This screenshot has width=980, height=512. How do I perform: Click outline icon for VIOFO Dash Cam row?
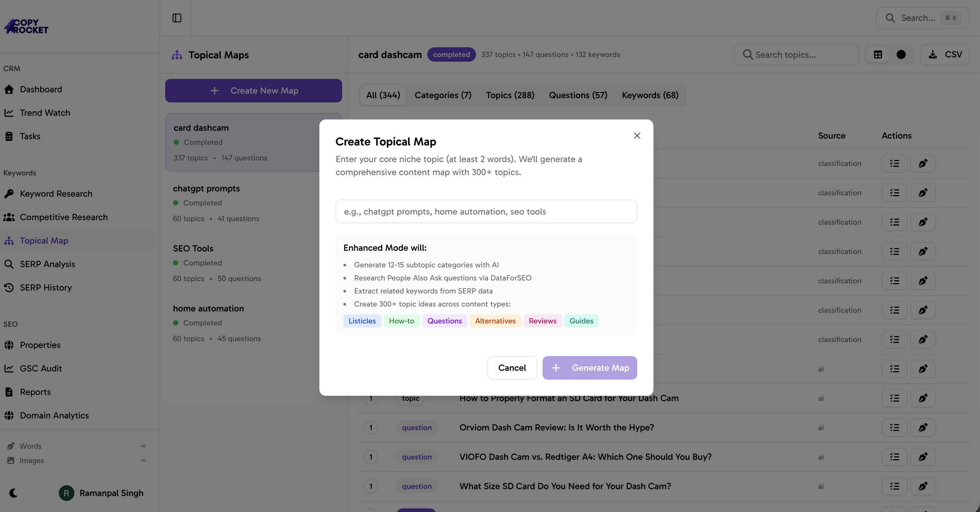click(x=894, y=457)
